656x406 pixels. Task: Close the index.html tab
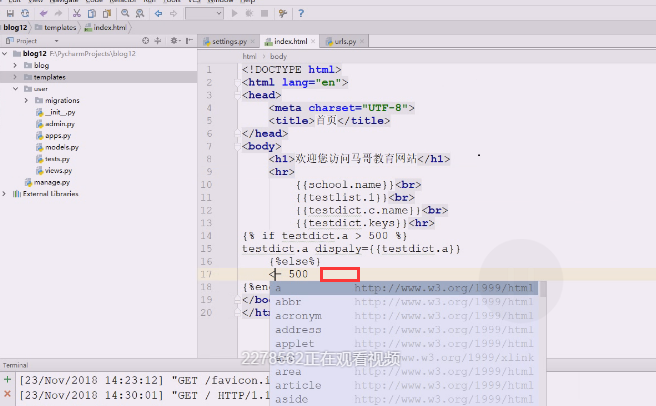pyautogui.click(x=313, y=41)
